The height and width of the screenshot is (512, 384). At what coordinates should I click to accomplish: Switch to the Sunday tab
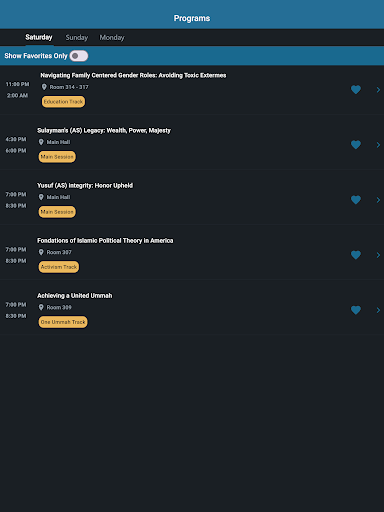[x=77, y=37]
